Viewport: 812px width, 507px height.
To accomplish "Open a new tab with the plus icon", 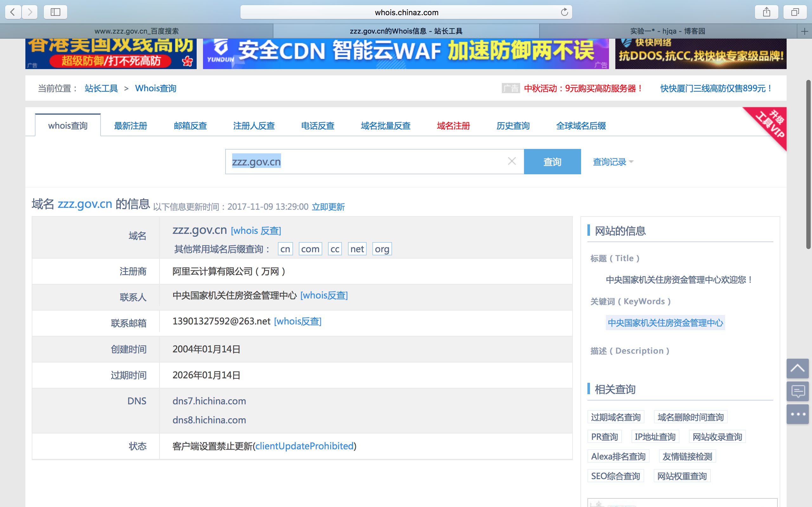I will tap(804, 31).
